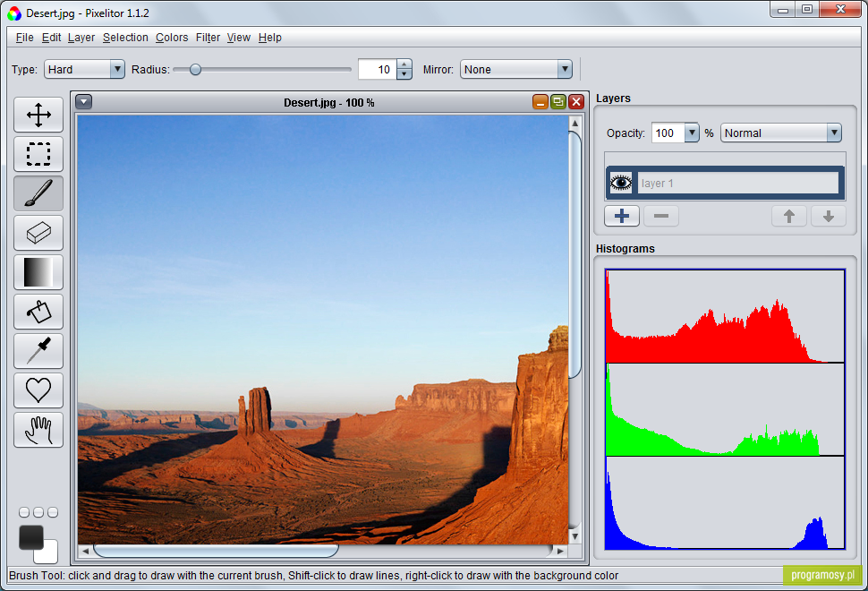Click the green channel histogram
Screen dimensions: 868x591
click(x=725, y=409)
